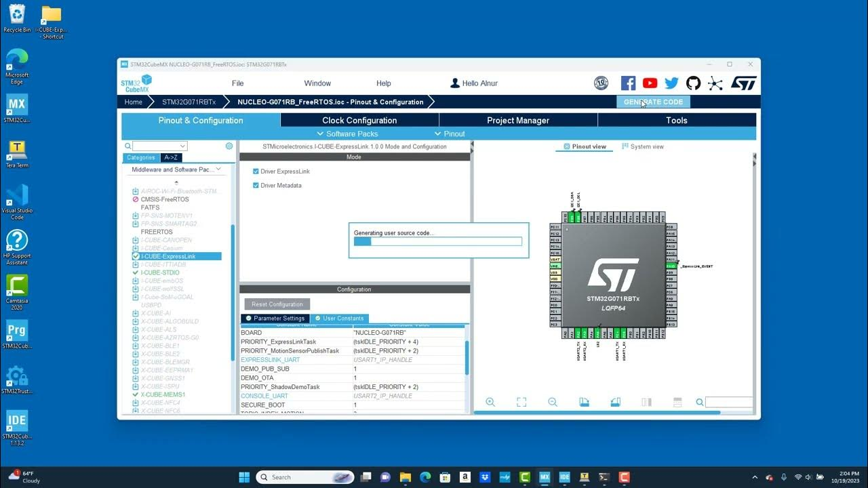Viewport: 868px width, 488px height.
Task: Rotate chip clockwise icon
Action: pyautogui.click(x=584, y=402)
